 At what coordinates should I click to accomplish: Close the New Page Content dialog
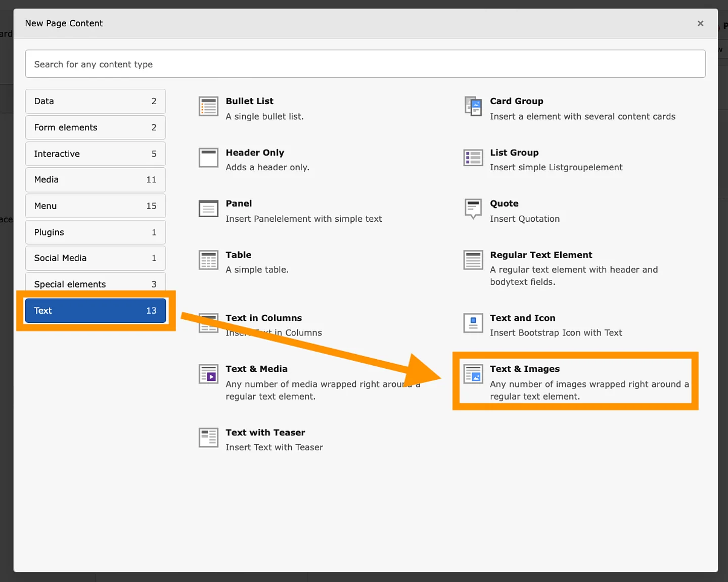[x=700, y=24]
